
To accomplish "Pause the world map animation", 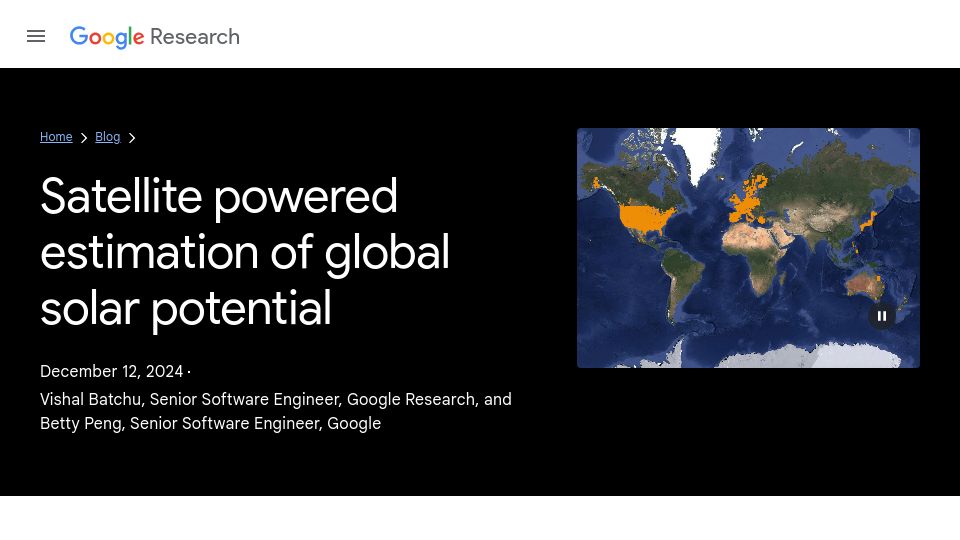I will pos(882,316).
